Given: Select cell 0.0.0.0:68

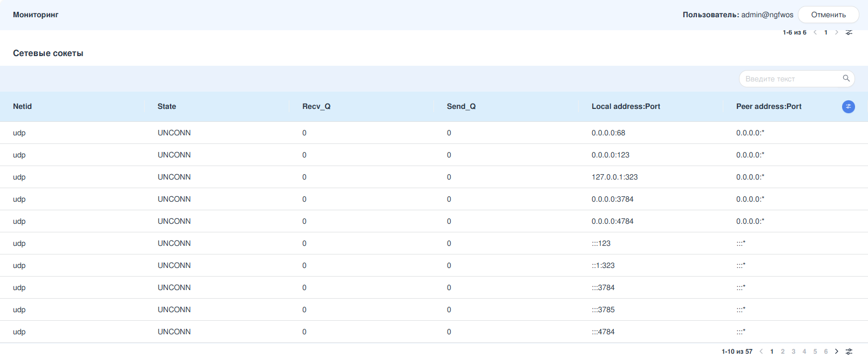Looking at the screenshot, I should coord(608,133).
